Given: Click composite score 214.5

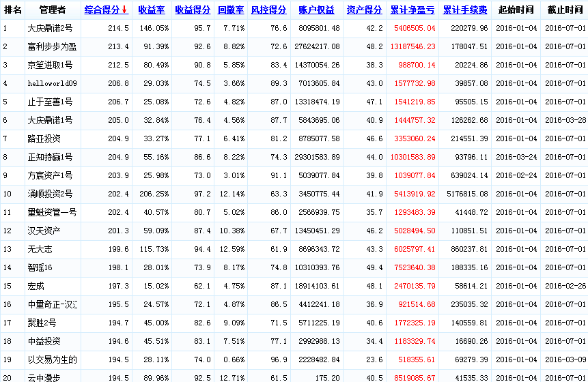Looking at the screenshot, I should click(119, 28).
